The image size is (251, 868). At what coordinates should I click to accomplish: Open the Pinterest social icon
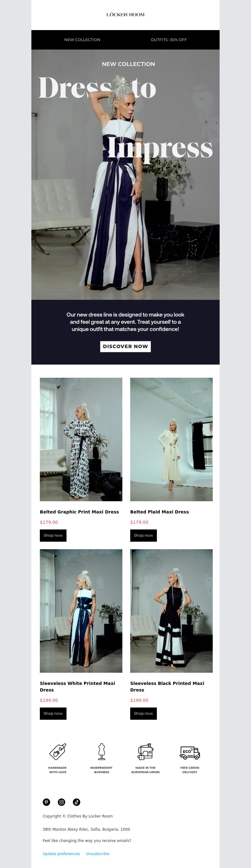(46, 802)
